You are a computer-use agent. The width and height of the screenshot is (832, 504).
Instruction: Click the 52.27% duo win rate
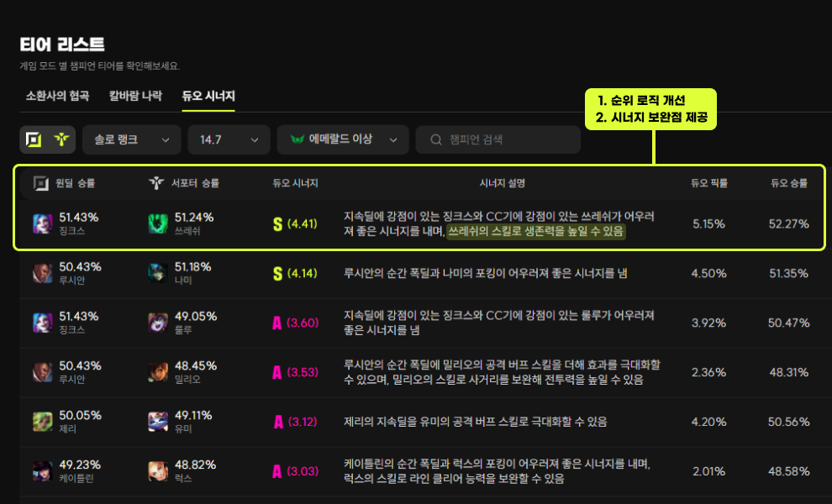tap(789, 224)
